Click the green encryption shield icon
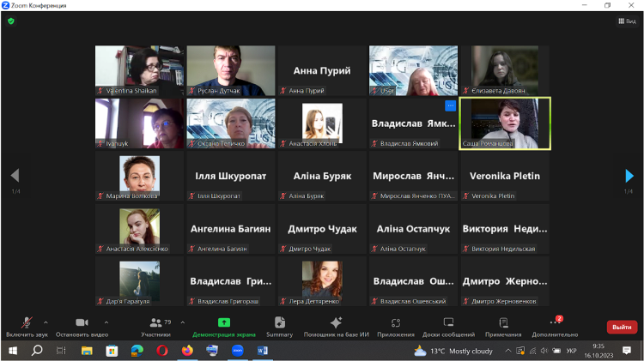 pyautogui.click(x=11, y=21)
